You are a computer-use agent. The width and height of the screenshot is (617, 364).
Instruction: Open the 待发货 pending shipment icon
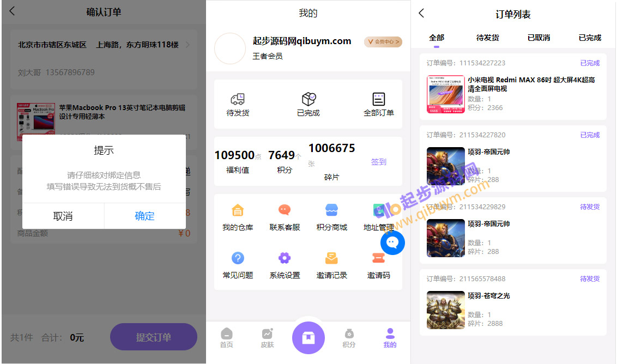pyautogui.click(x=238, y=100)
